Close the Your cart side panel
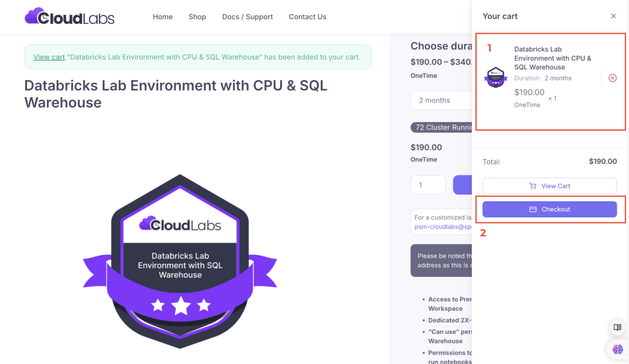 click(613, 17)
